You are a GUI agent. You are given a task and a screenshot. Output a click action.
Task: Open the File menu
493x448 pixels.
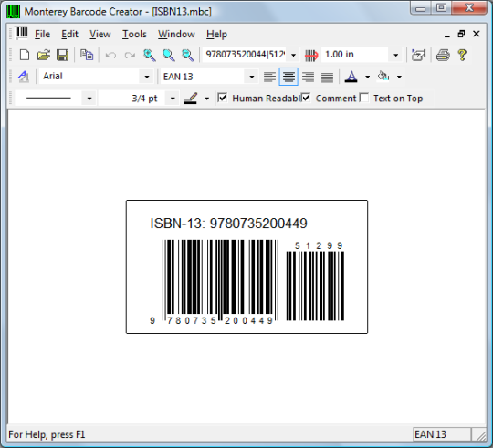click(x=42, y=34)
